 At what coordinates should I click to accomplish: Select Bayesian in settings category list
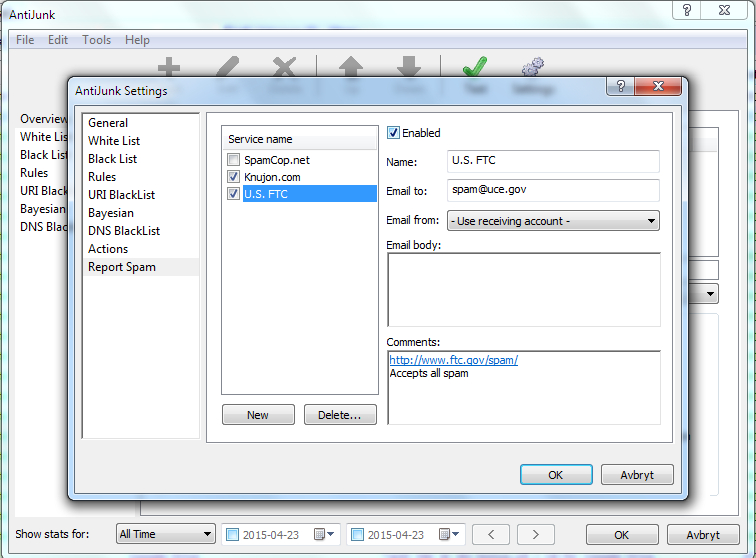pos(141,213)
